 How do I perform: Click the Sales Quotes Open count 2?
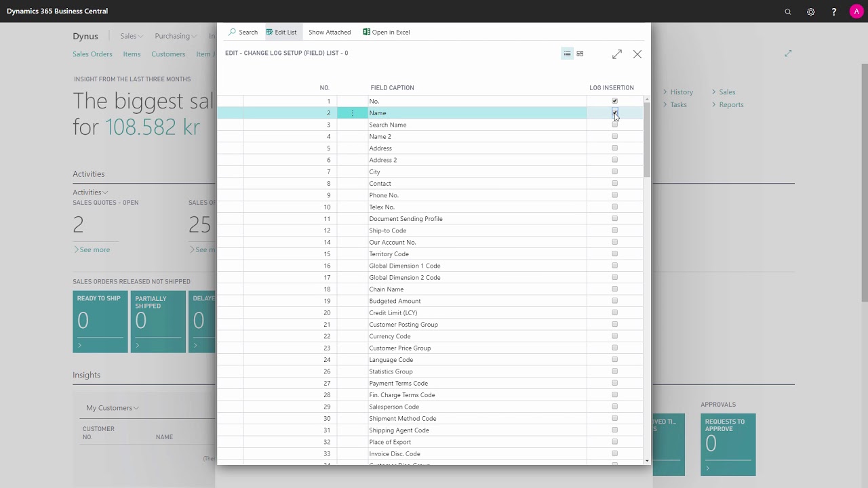(79, 224)
